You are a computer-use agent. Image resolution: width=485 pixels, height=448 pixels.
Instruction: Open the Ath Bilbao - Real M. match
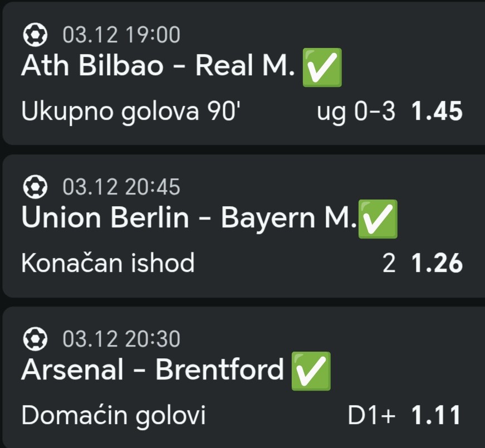click(157, 66)
